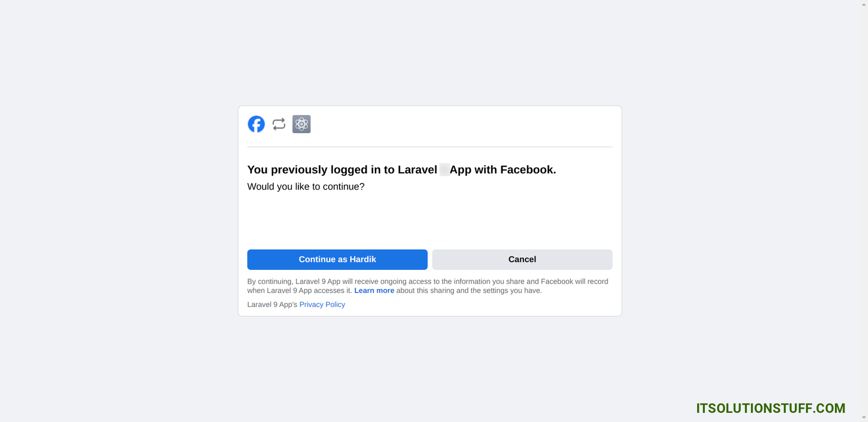Image resolution: width=868 pixels, height=422 pixels.
Task: Click the "Would you like to continue?" text
Action: point(306,187)
